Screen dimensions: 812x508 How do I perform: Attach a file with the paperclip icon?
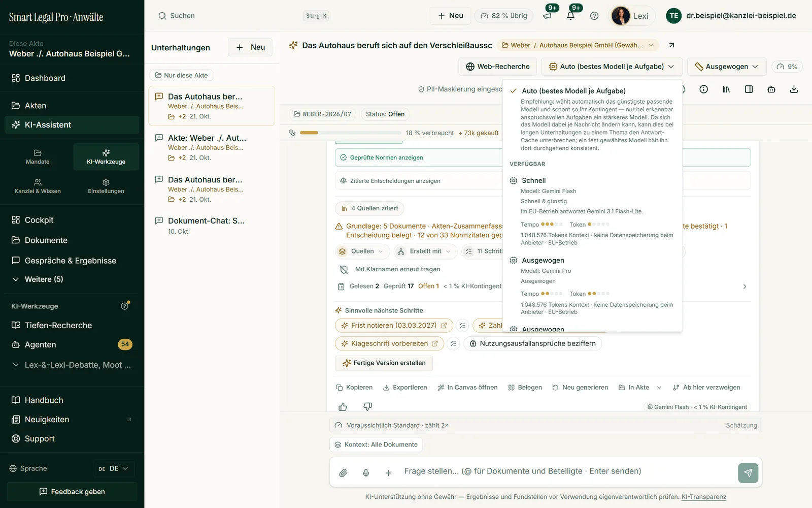[343, 473]
